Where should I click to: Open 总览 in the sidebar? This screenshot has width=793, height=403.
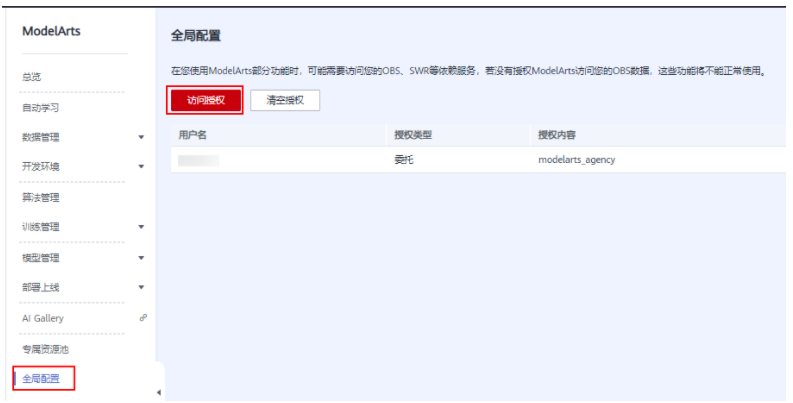[x=31, y=77]
